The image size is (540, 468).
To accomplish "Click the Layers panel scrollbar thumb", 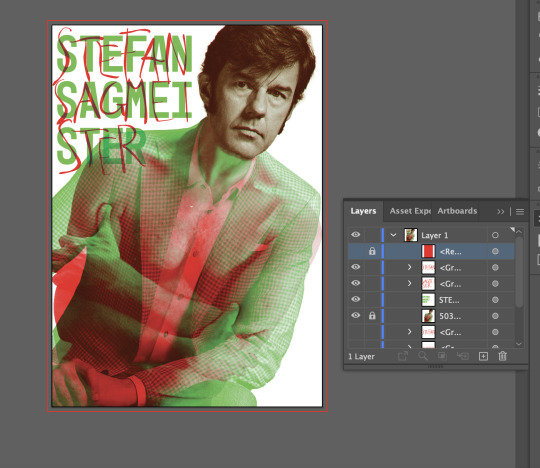I will [519, 271].
